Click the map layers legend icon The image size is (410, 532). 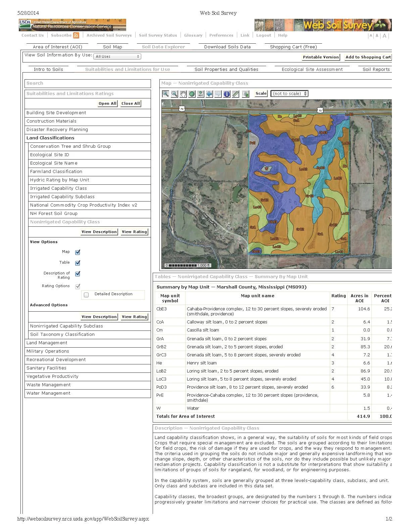click(246, 94)
